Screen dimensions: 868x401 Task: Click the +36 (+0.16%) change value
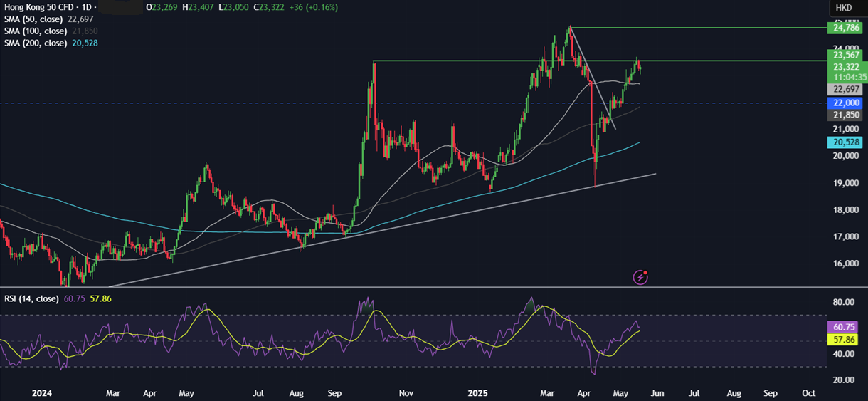pos(315,7)
